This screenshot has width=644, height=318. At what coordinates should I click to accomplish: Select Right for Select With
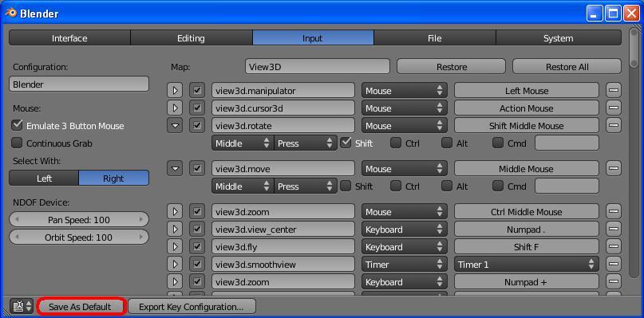(x=114, y=178)
